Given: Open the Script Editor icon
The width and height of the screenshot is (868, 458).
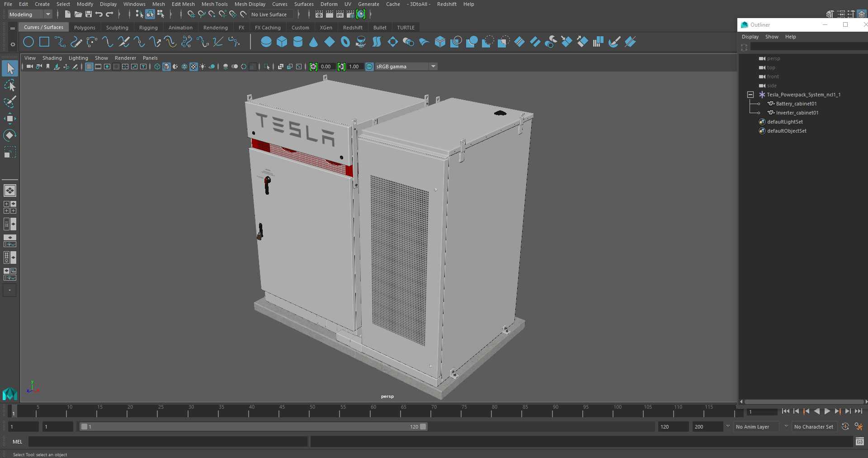Looking at the screenshot, I should 859,441.
